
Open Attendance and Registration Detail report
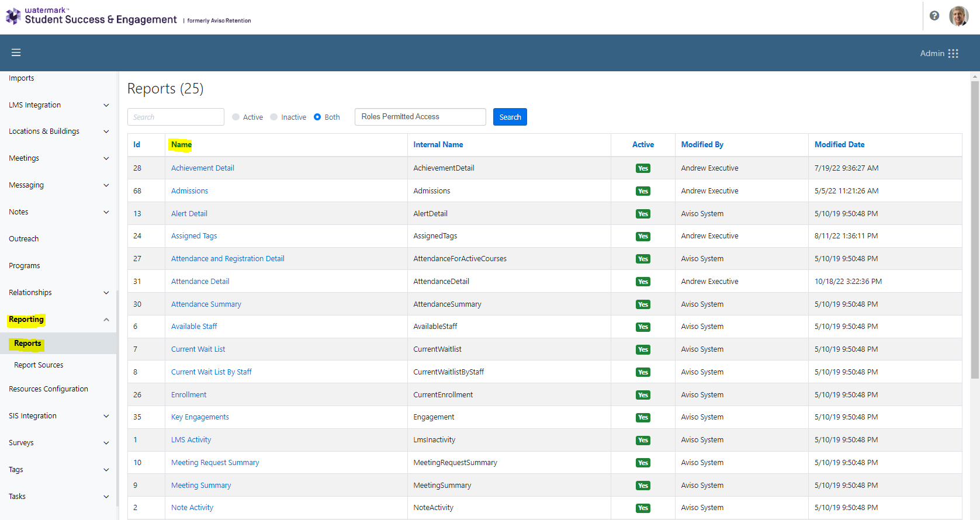coord(228,259)
